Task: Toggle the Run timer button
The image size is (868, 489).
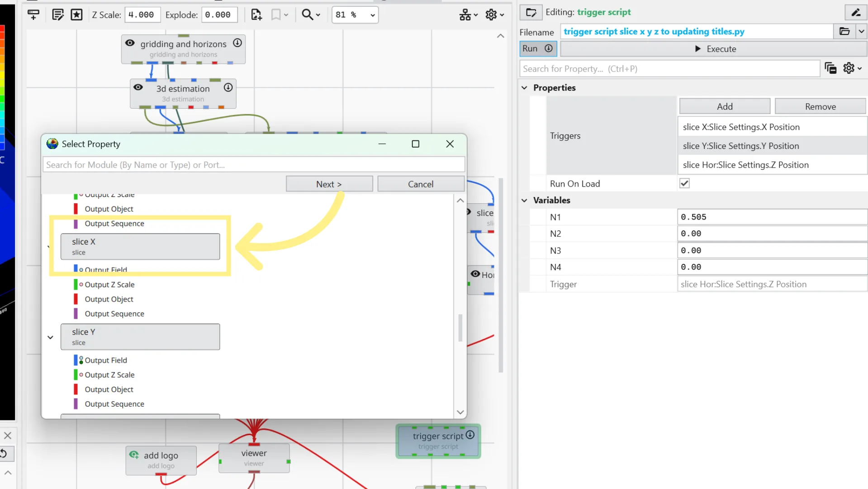Action: (x=538, y=48)
